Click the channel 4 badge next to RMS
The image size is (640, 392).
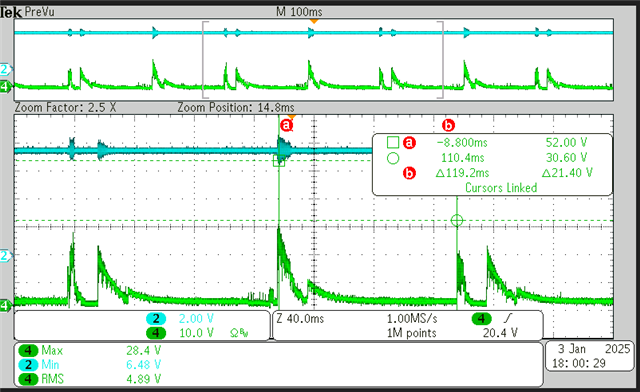28,379
